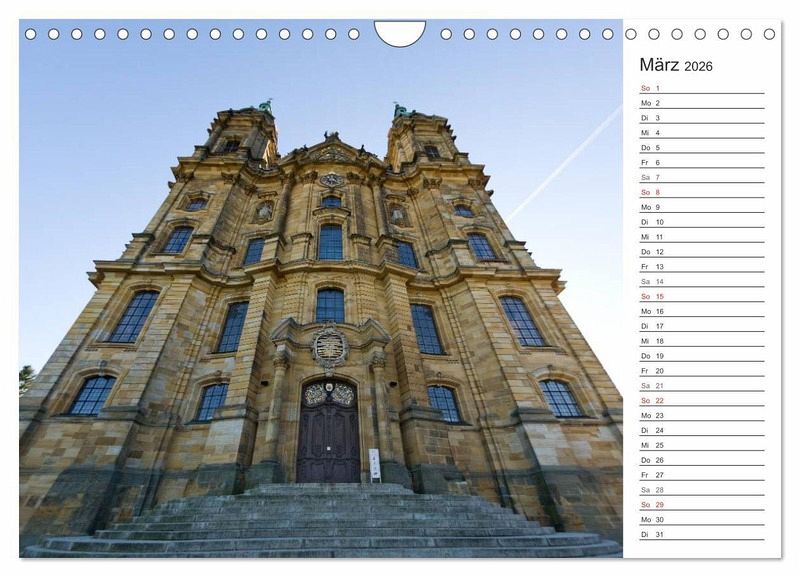Click the Wednesday 25 date line
The height and width of the screenshot is (577, 800).
click(x=701, y=445)
